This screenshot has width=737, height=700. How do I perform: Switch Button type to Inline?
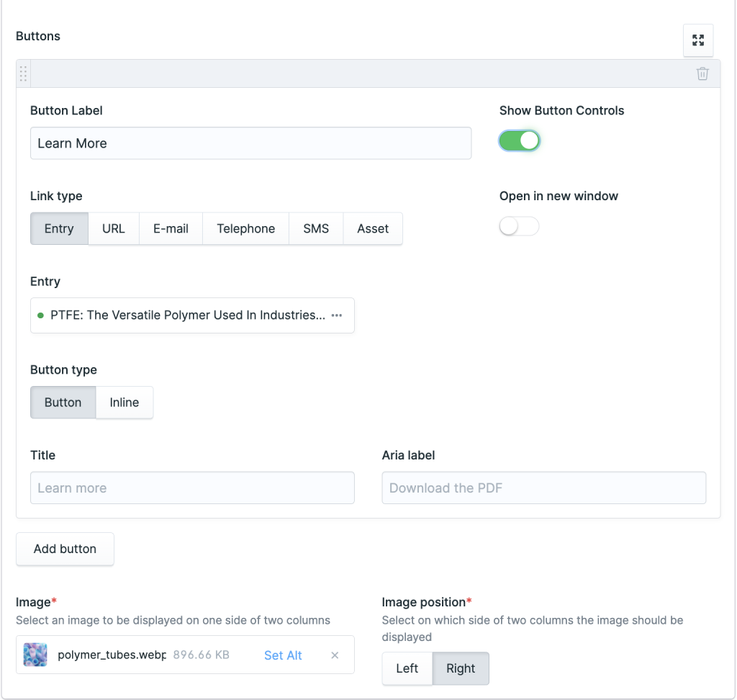point(124,402)
